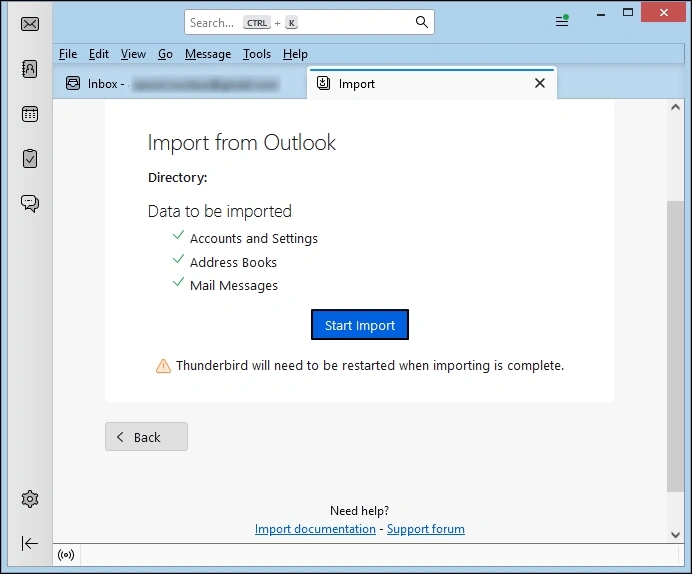Open Settings gear in sidebar

(30, 499)
